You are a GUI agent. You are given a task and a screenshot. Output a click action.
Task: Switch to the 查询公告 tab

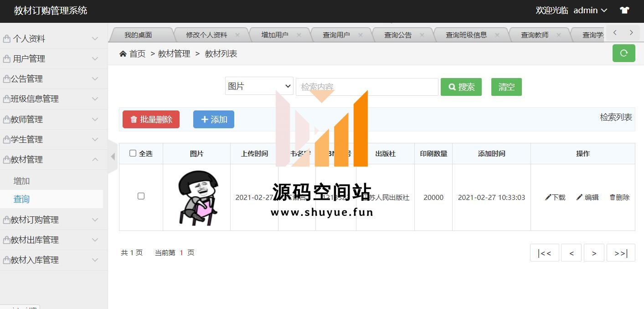(397, 35)
